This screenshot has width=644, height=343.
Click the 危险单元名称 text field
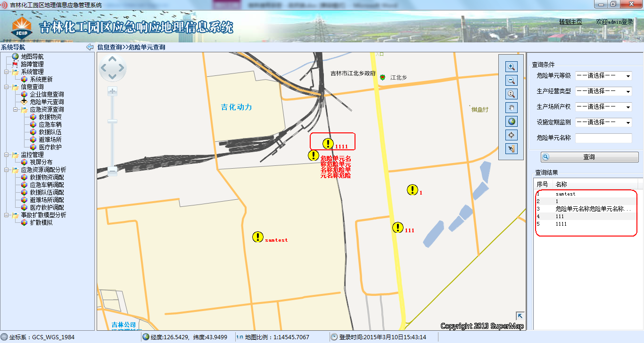(x=603, y=138)
